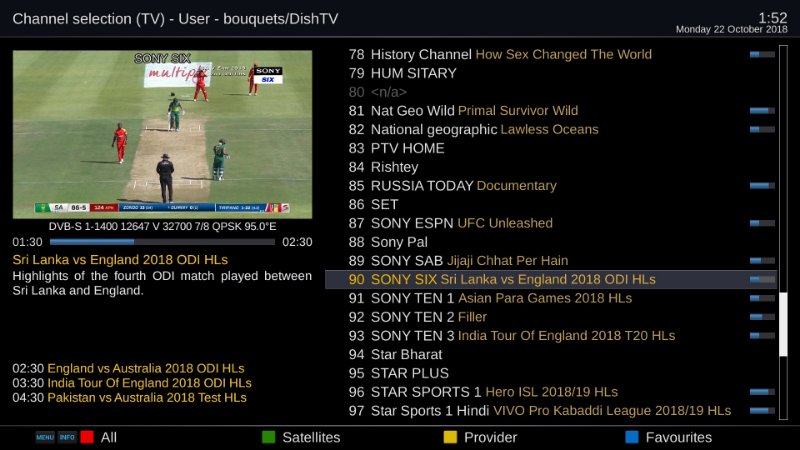The width and height of the screenshot is (800, 450).
Task: Click the current programme progress bar
Action: click(x=162, y=242)
